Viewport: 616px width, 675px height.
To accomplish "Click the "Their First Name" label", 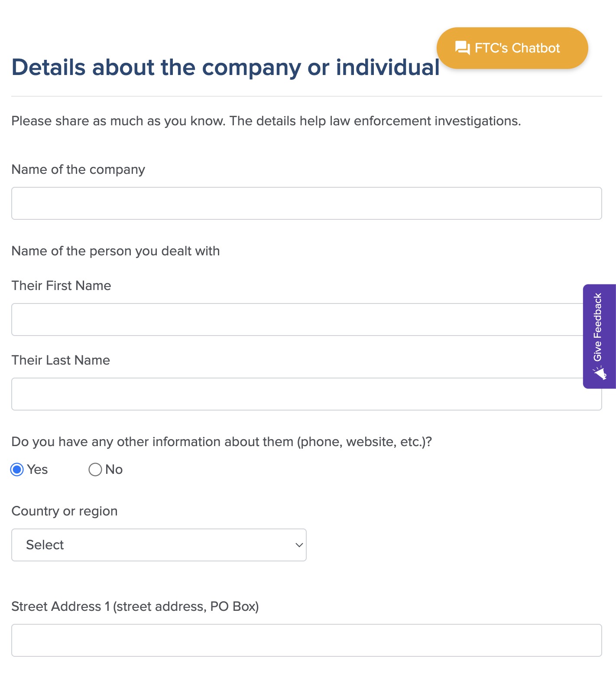I will pyautogui.click(x=62, y=286).
